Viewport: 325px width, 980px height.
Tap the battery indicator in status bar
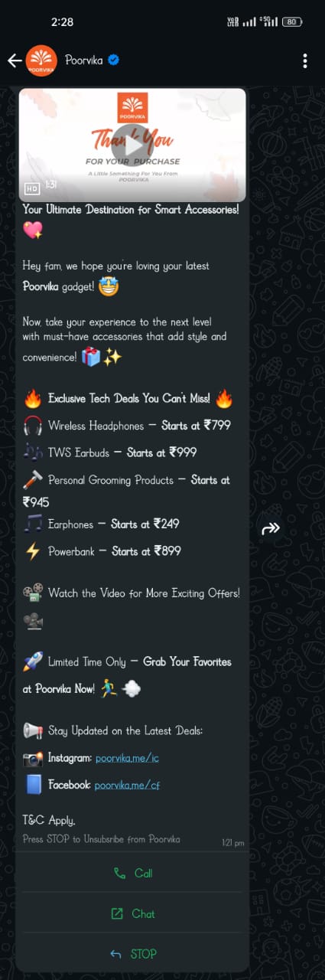pos(293,22)
